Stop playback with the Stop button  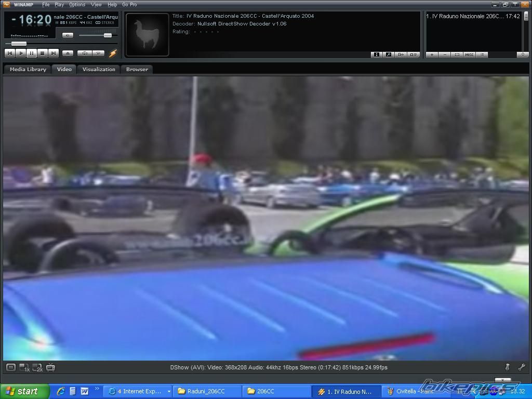click(x=43, y=53)
